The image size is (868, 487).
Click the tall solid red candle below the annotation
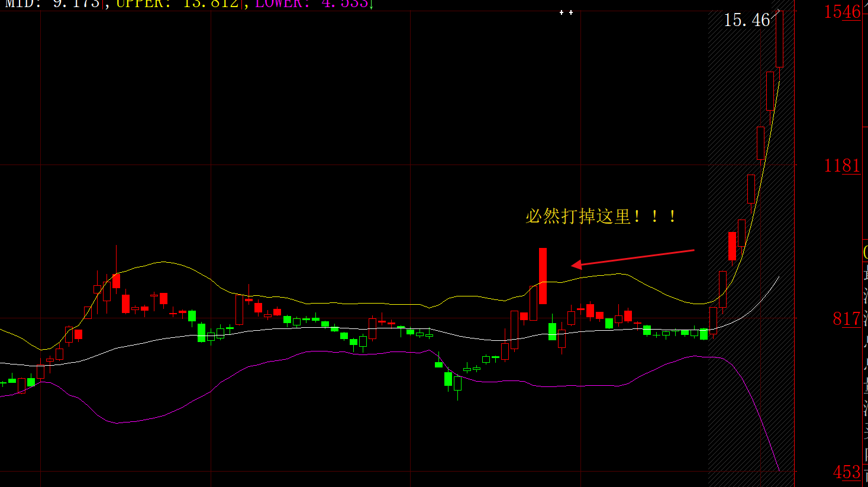543,276
